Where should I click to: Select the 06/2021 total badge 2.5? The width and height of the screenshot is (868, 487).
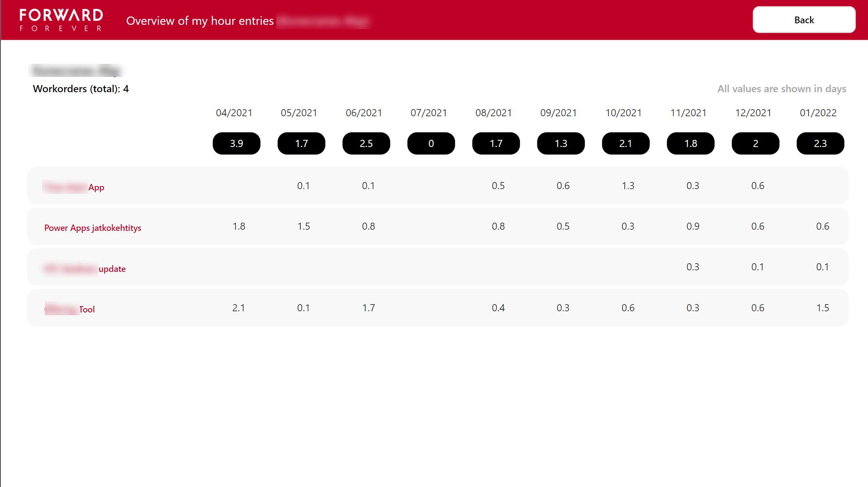[x=366, y=143]
